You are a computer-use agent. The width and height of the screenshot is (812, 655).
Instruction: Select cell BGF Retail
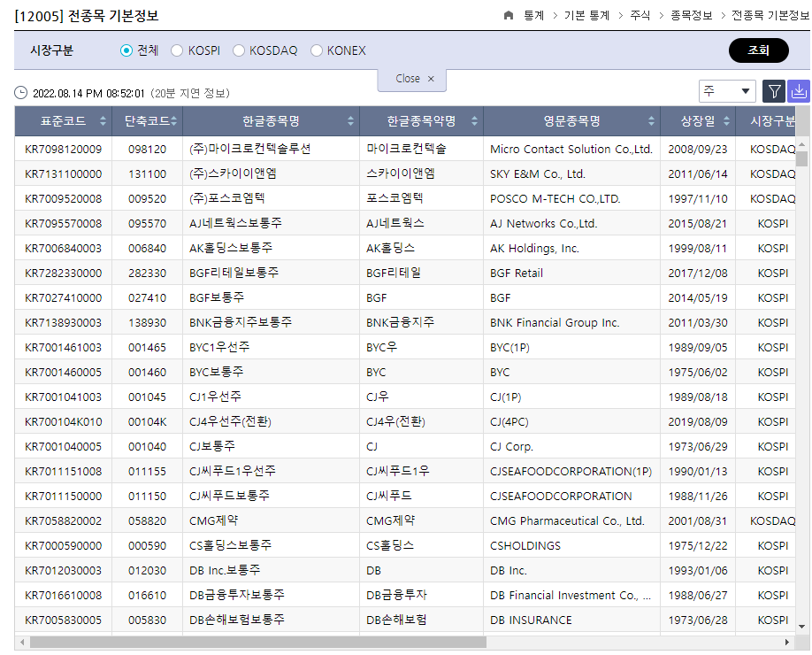click(x=571, y=274)
